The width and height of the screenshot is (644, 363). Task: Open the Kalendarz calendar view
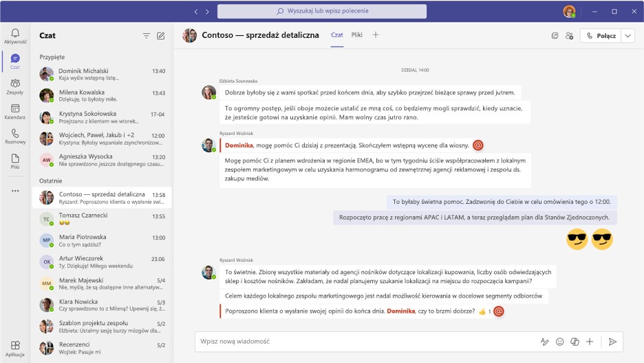click(15, 112)
